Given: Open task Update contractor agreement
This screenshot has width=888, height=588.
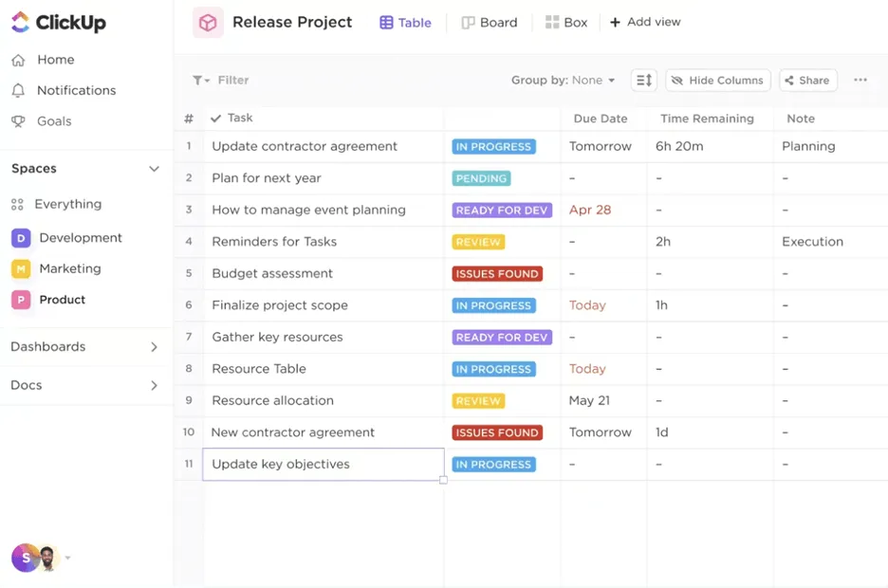Looking at the screenshot, I should (305, 146).
